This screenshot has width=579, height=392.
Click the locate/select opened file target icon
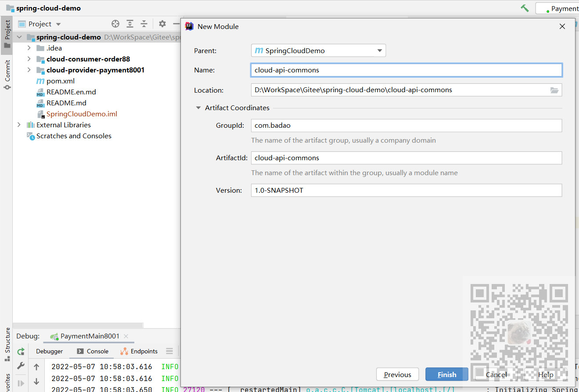pyautogui.click(x=115, y=24)
